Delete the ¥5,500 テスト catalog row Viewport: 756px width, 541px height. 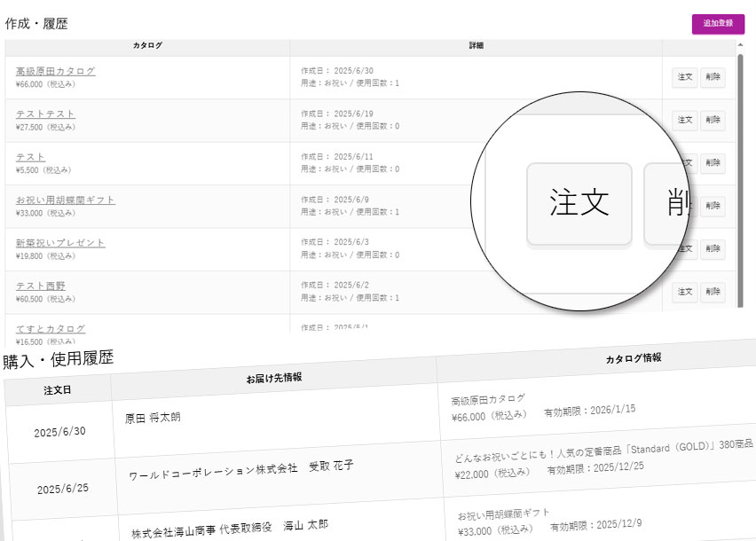712,163
